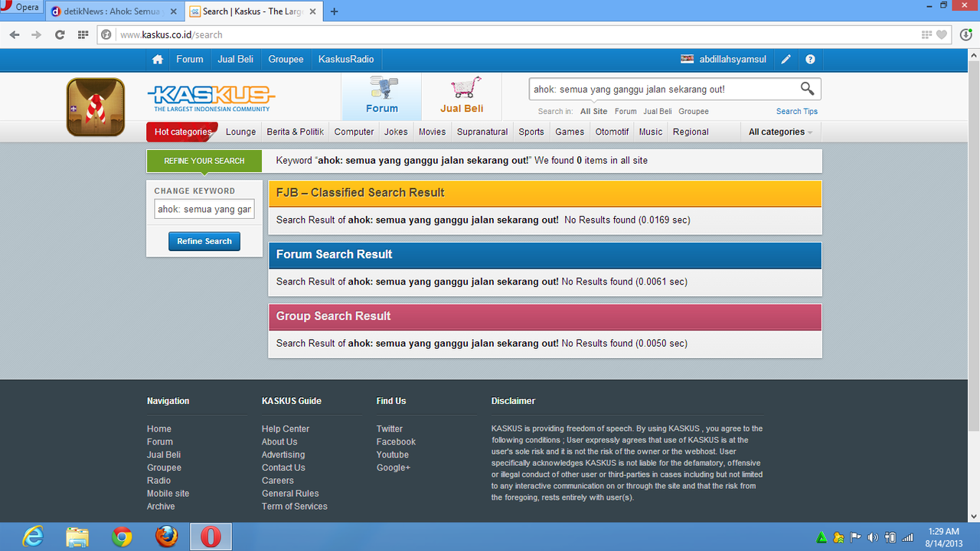Open the Search Tips link
980x551 pixels.
(797, 111)
